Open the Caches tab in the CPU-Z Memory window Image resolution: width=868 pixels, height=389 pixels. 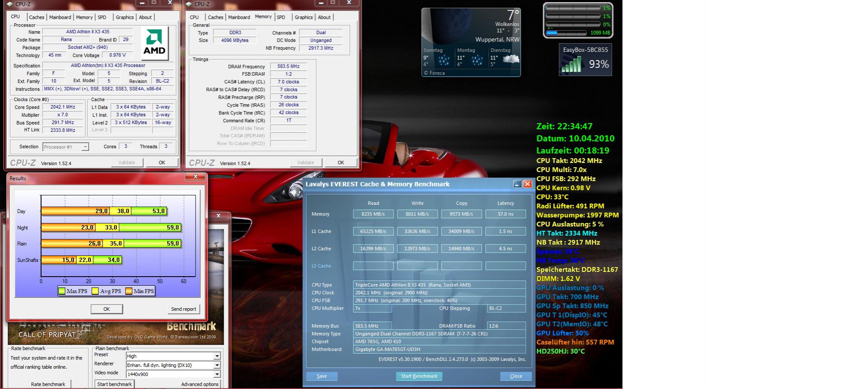pyautogui.click(x=215, y=17)
